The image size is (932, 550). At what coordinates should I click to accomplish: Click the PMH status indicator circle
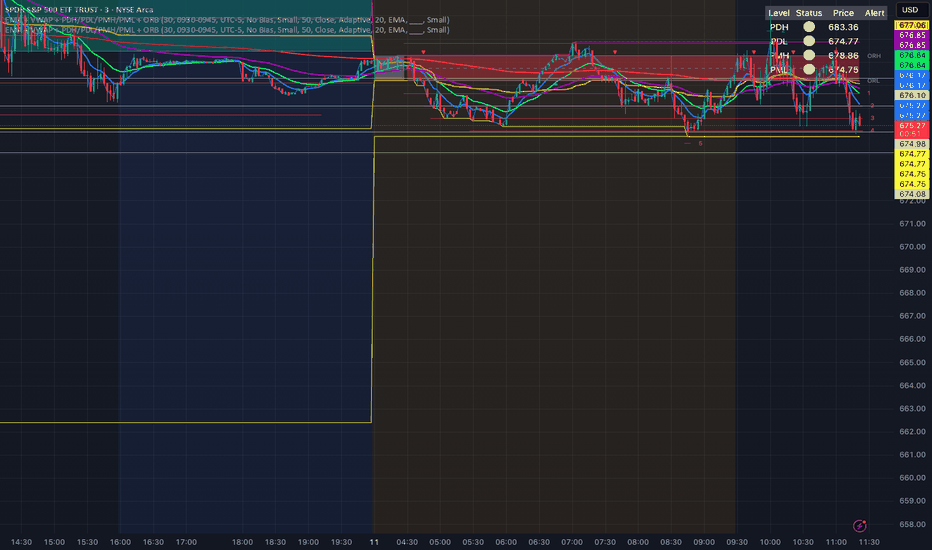808,56
